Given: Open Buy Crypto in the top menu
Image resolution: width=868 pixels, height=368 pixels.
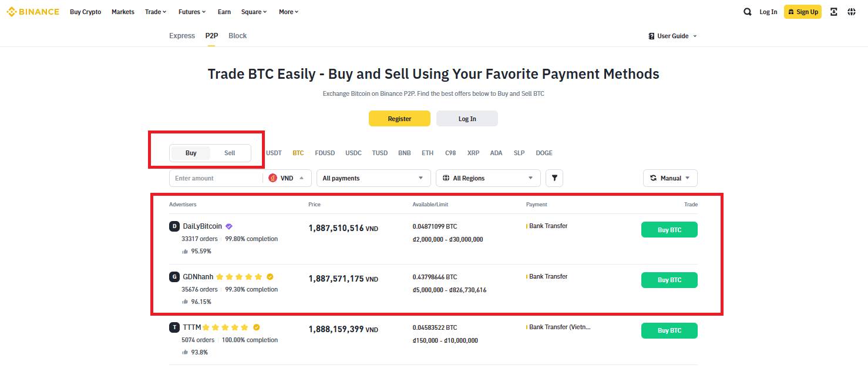Looking at the screenshot, I should [x=85, y=12].
